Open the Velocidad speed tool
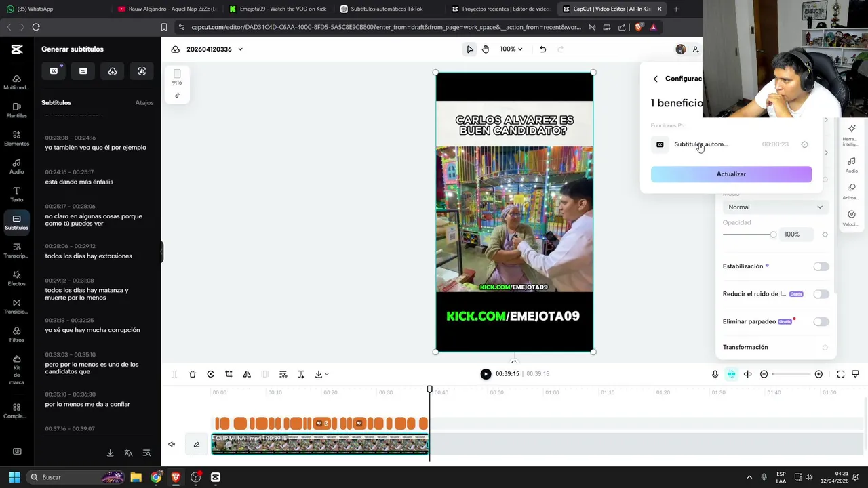This screenshot has height=488, width=868. (851, 218)
